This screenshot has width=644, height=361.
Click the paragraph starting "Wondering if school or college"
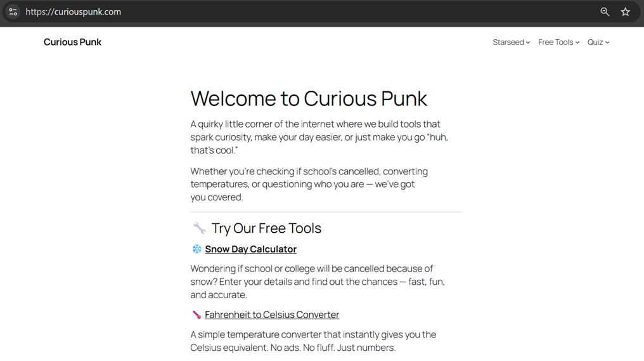pyautogui.click(x=317, y=282)
